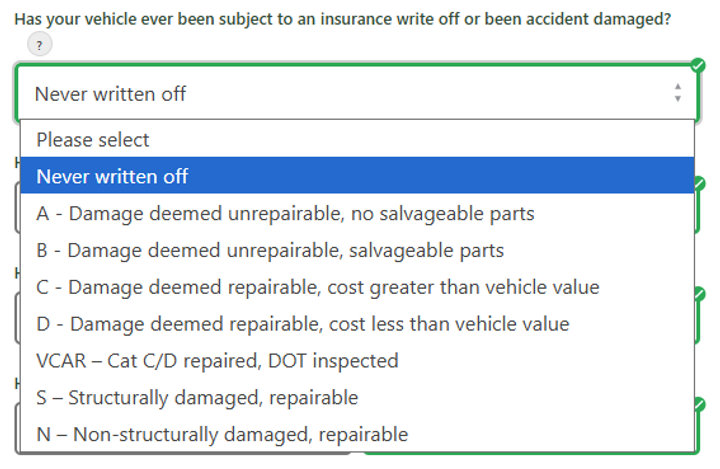Select category B, unrepairable with salvageable parts
720x469 pixels.
pyautogui.click(x=270, y=250)
